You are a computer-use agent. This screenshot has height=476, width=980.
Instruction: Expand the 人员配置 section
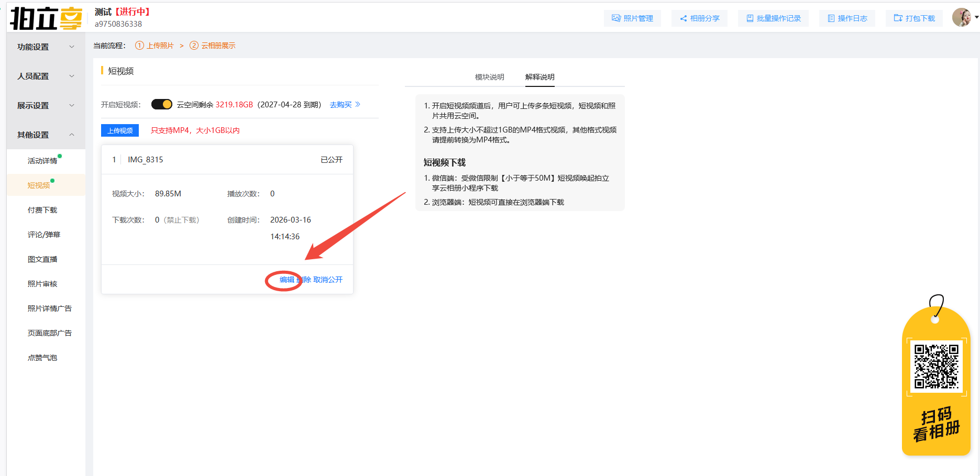coord(46,75)
